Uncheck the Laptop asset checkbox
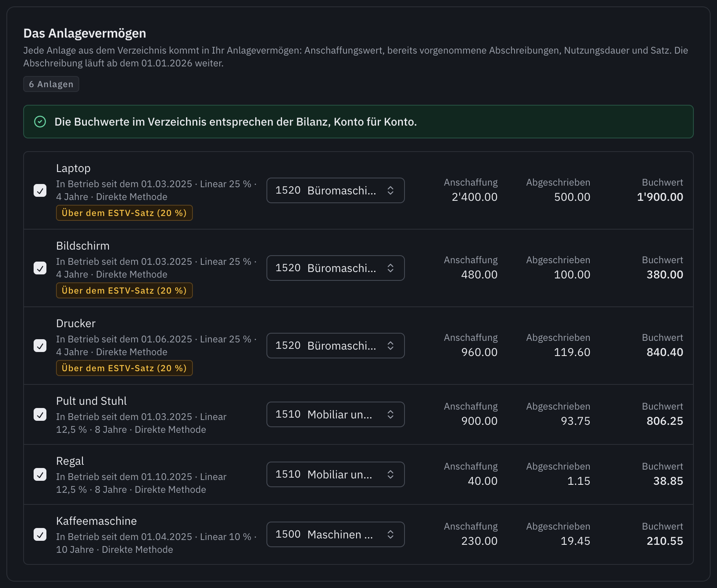The width and height of the screenshot is (717, 588). pos(40,190)
